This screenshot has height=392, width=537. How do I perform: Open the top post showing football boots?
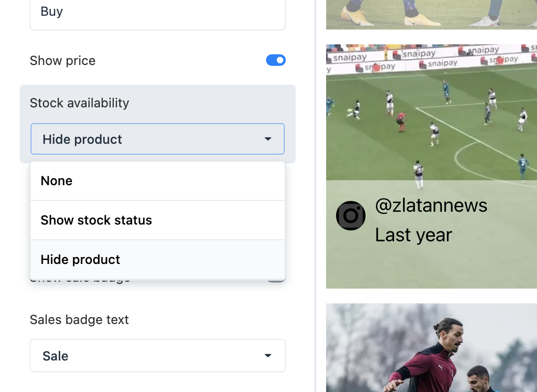[x=431, y=15]
